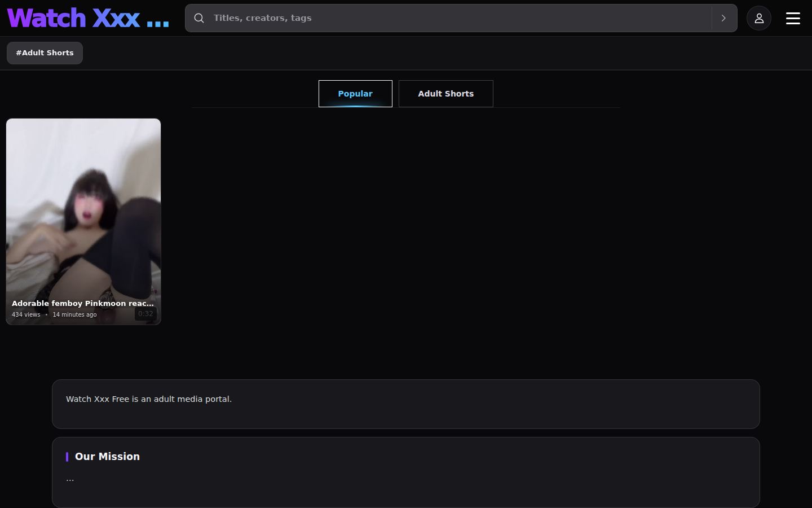Click the adult media portal description text
The height and width of the screenshot is (508, 812).
[149, 399]
